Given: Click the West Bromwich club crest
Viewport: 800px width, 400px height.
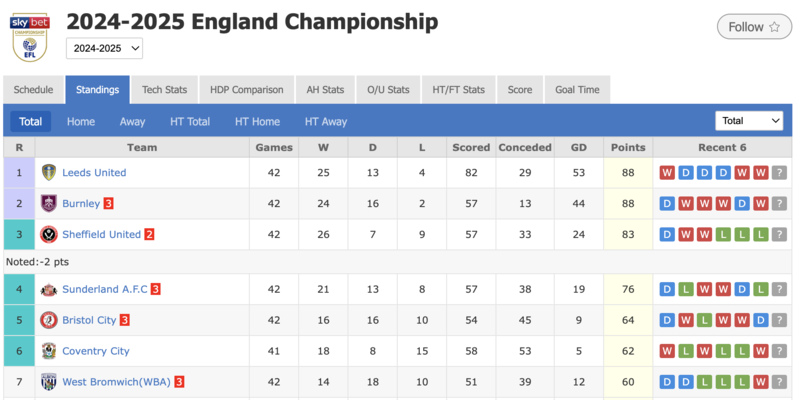Looking at the screenshot, I should click(x=48, y=382).
